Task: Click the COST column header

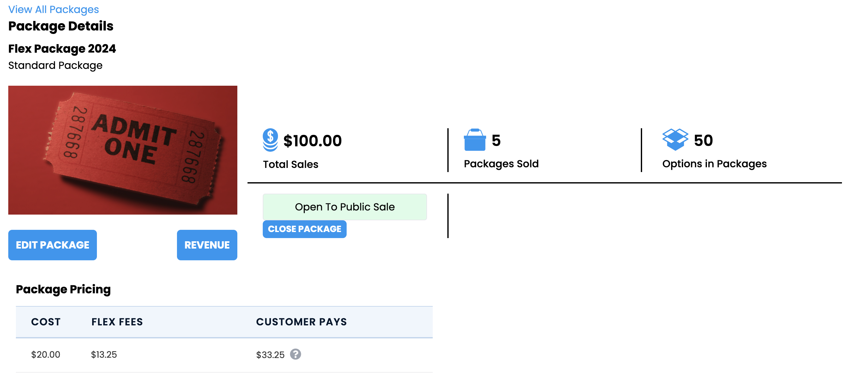Action: coord(46,322)
